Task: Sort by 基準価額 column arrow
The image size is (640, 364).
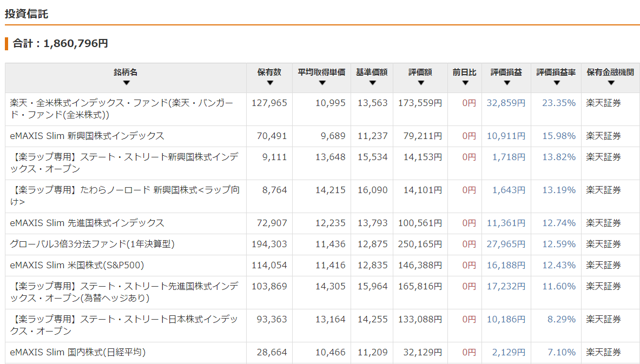Action: [x=372, y=83]
